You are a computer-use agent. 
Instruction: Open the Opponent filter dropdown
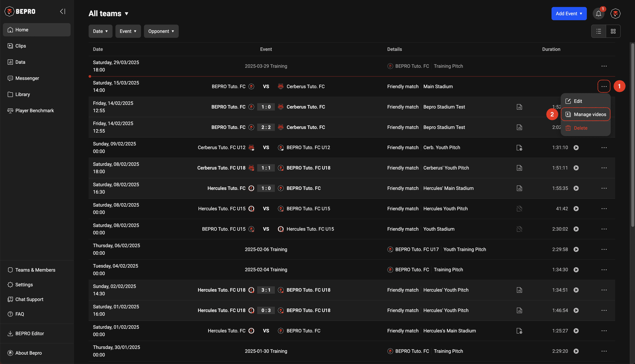click(x=161, y=31)
